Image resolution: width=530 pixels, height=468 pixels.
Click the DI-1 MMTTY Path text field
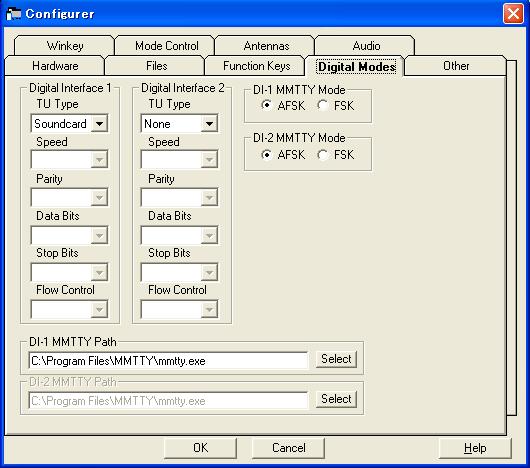point(168,360)
